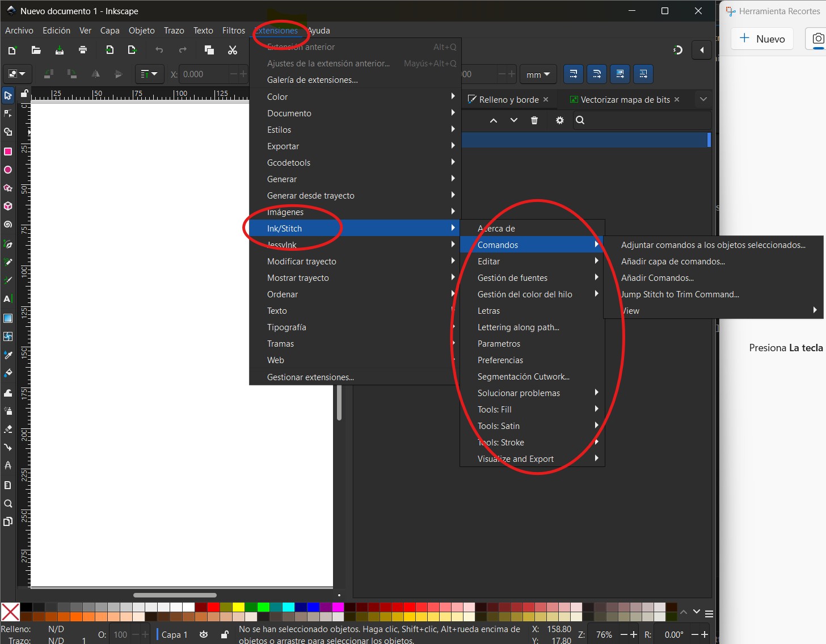Expand the View submenu
The width and height of the screenshot is (826, 644).
pos(713,310)
